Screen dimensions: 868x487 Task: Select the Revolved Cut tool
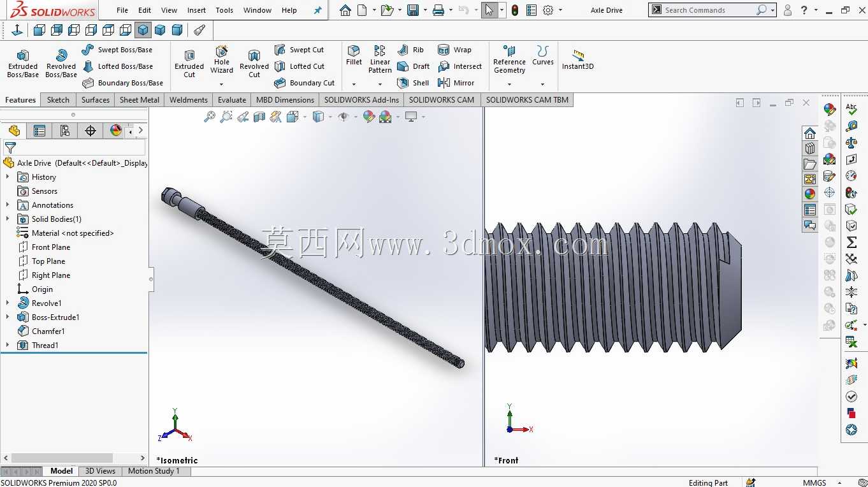pyautogui.click(x=254, y=64)
